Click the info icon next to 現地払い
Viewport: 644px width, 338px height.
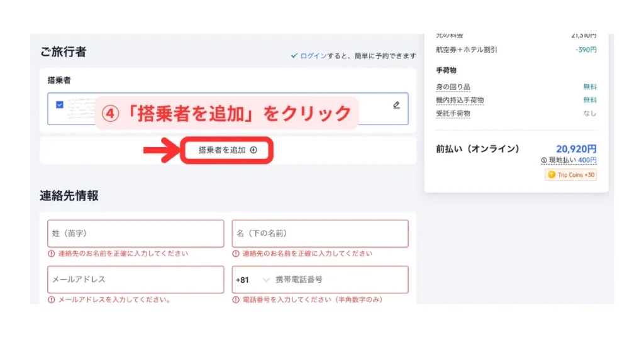click(543, 161)
